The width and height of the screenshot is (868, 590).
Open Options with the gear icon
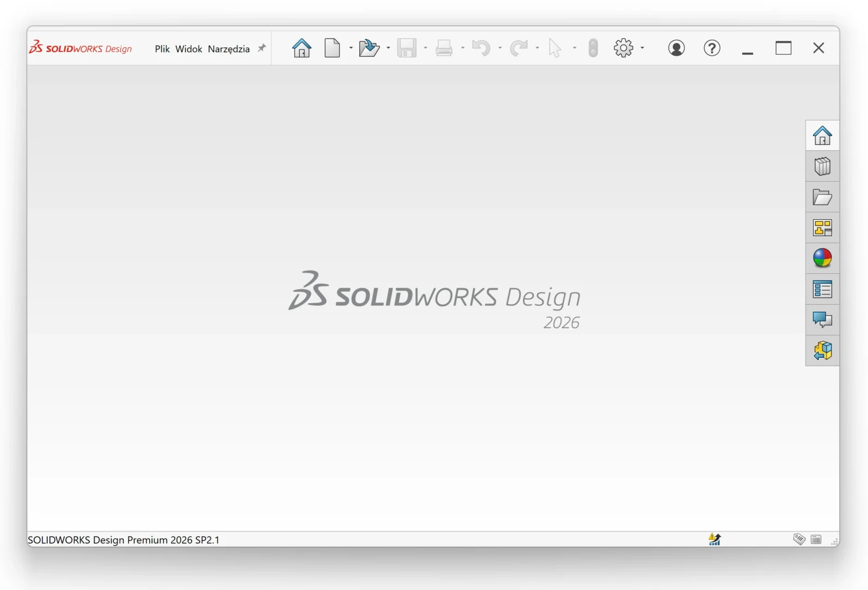tap(623, 48)
